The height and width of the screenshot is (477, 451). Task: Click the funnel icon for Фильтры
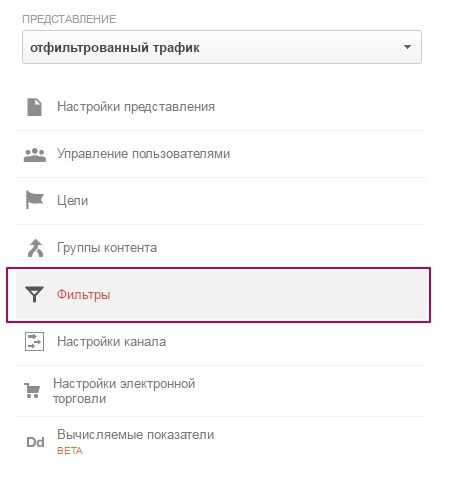34,294
